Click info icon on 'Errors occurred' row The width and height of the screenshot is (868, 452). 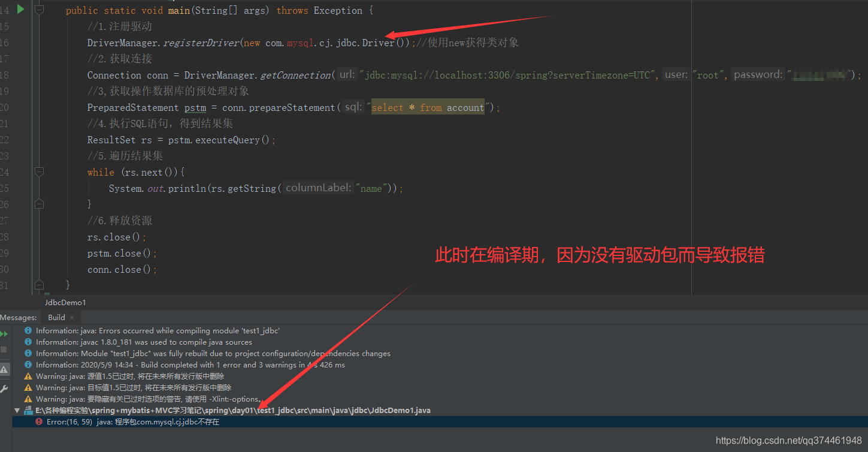(x=28, y=331)
